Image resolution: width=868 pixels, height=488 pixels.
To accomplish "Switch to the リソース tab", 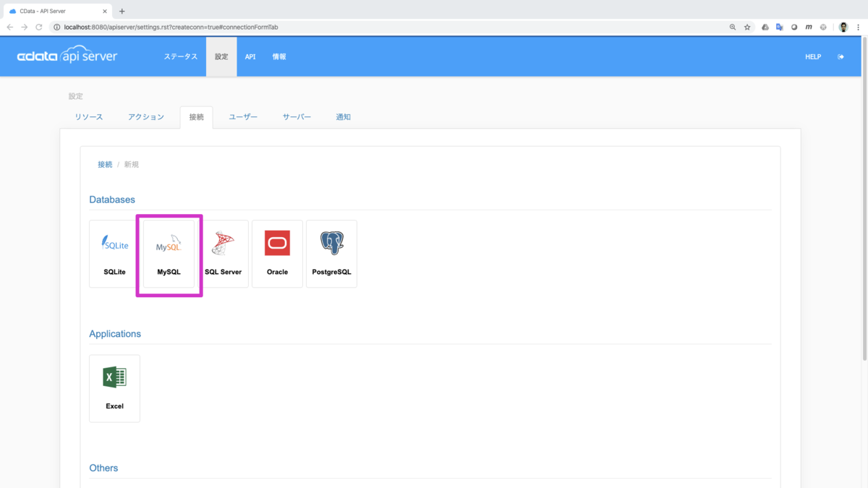I will (x=89, y=117).
